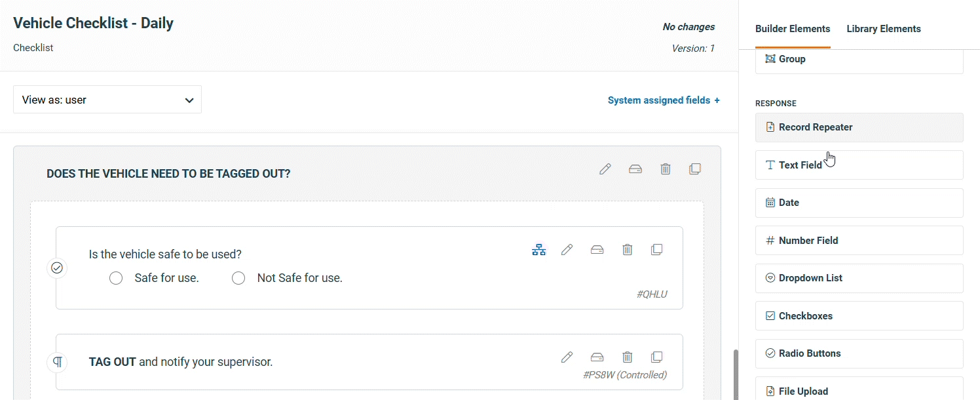The height and width of the screenshot is (400, 980).
Task: Delete the tagged out group via trash icon
Action: 666,169
